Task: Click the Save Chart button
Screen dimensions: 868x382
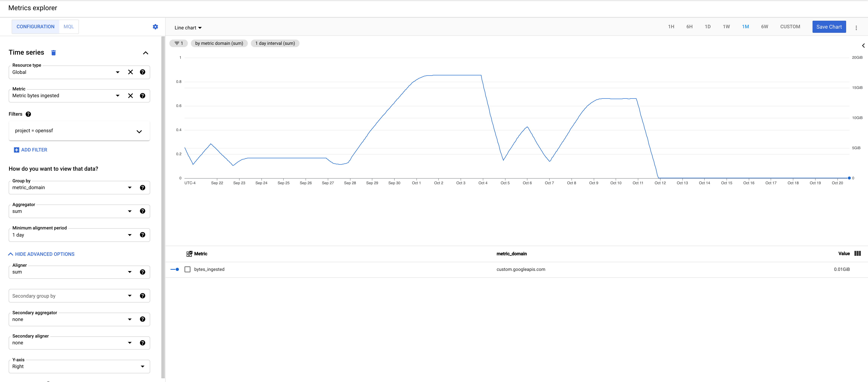Action: (829, 27)
